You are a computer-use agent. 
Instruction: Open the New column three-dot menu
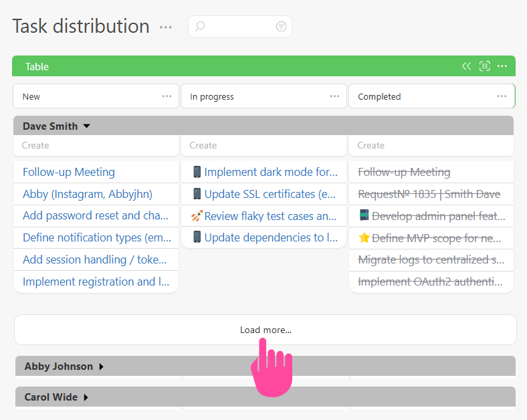(167, 96)
